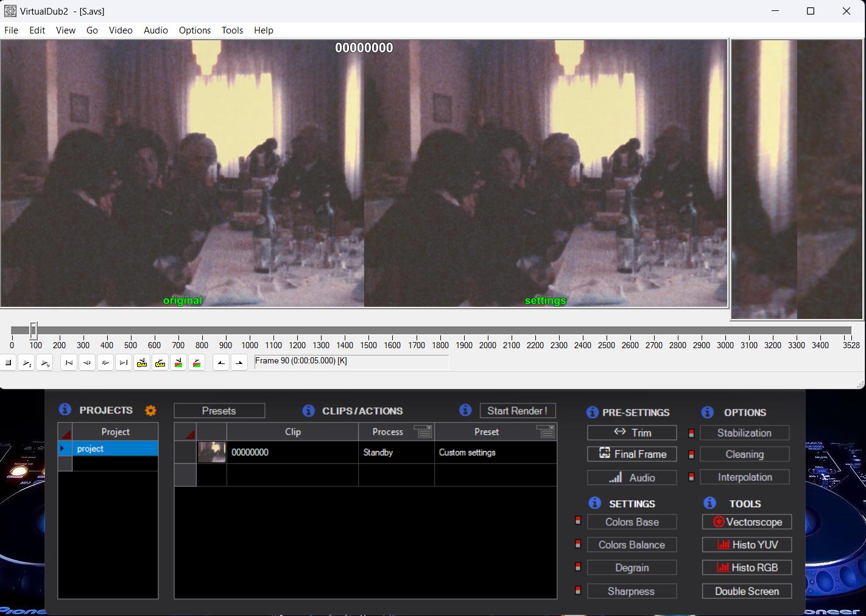Open the Cleaning options button
This screenshot has height=616, width=866.
745,454
